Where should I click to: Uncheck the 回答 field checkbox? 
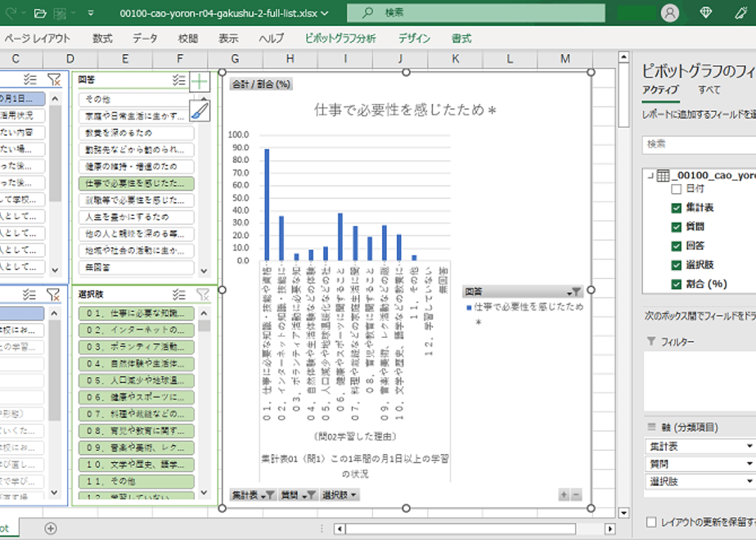pos(677,246)
